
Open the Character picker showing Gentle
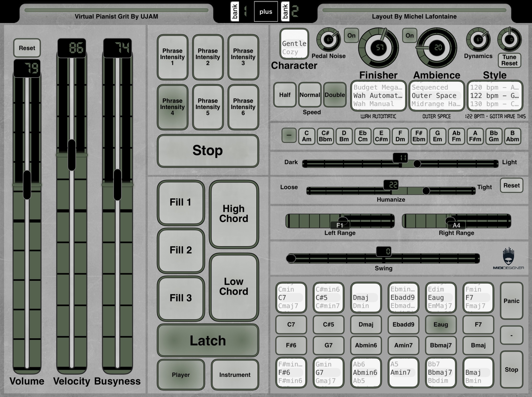(294, 44)
